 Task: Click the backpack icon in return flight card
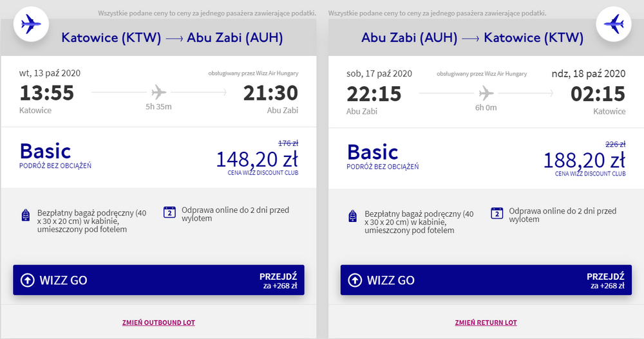[353, 216]
